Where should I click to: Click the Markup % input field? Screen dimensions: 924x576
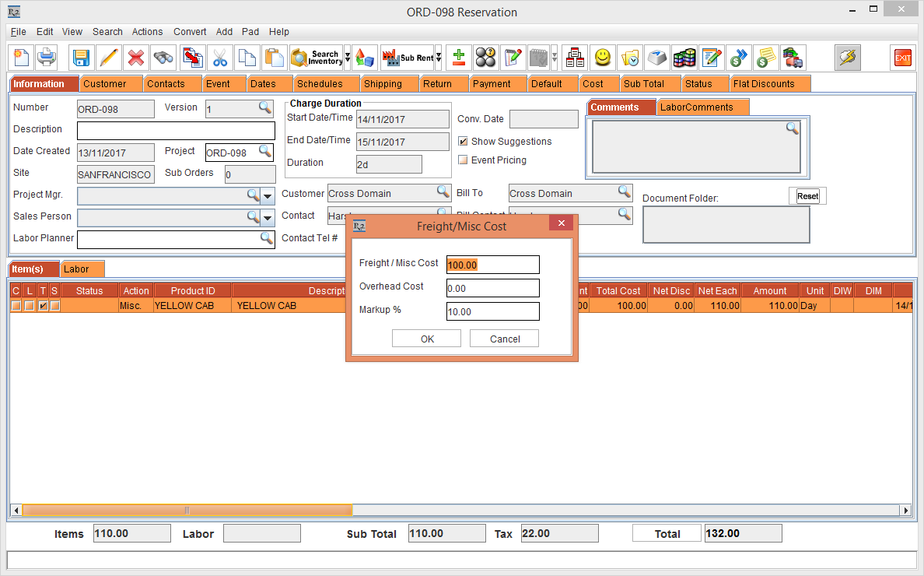[492, 311]
